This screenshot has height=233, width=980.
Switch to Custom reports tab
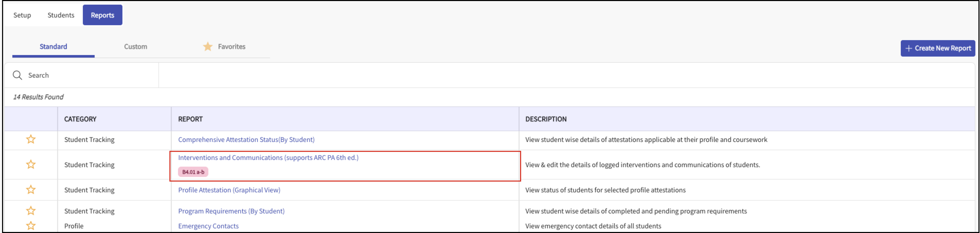pyautogui.click(x=136, y=47)
